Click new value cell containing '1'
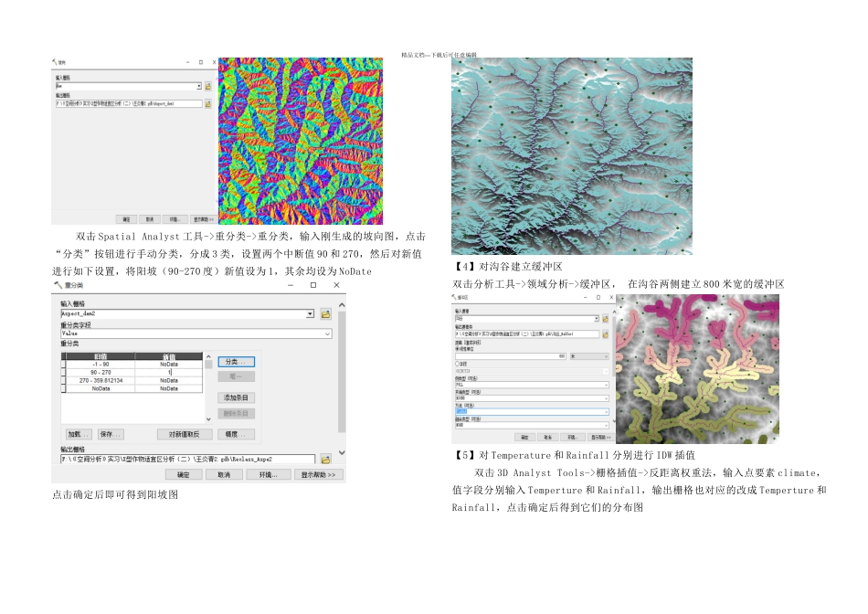Screen dimensions: 868x614 coord(169,373)
